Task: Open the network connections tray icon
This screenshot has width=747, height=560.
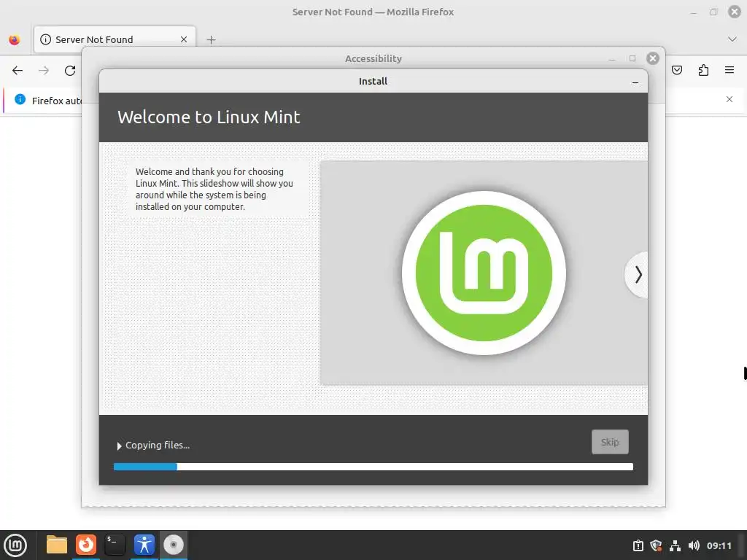Action: (675, 545)
